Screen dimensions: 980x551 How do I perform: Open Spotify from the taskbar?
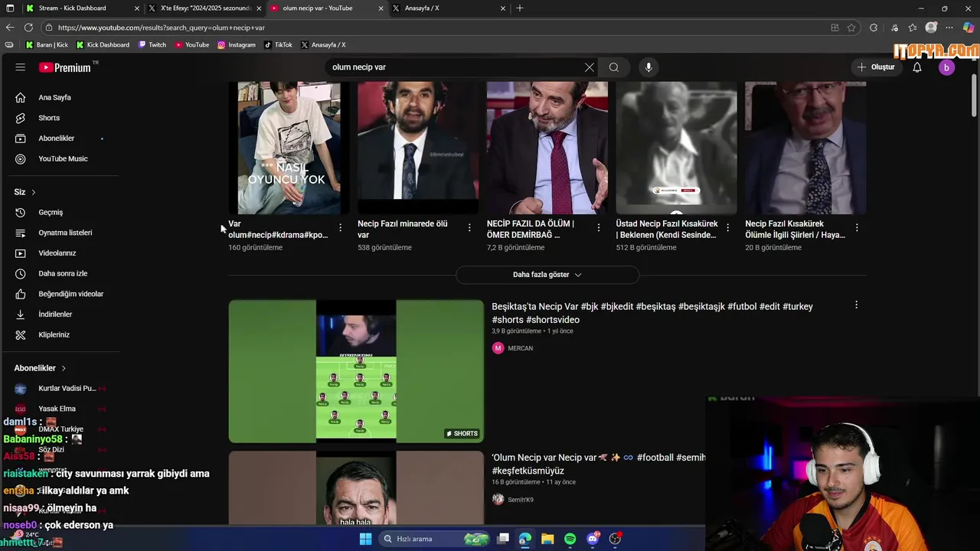click(x=570, y=539)
